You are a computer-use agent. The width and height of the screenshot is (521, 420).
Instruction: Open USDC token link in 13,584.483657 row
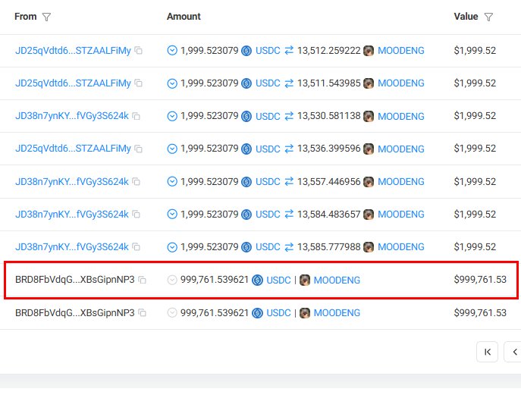(x=268, y=214)
